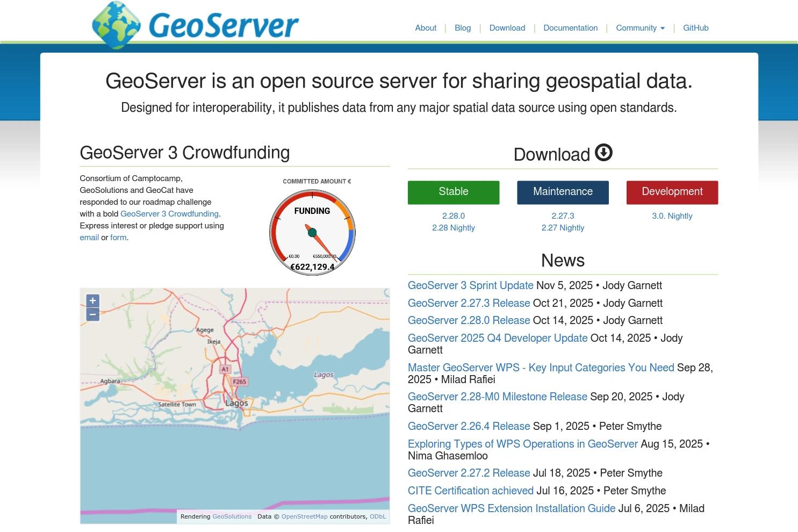This screenshot has width=798, height=532.
Task: Click the funding gauge dial
Action: click(x=312, y=232)
